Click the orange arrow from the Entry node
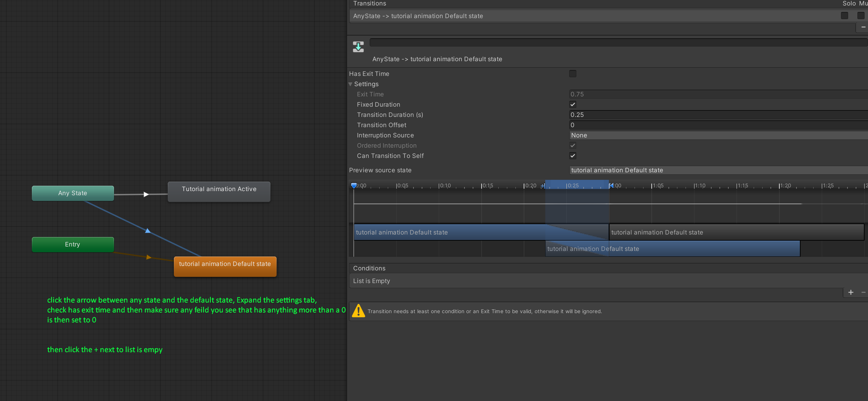This screenshot has height=401, width=868. [149, 257]
